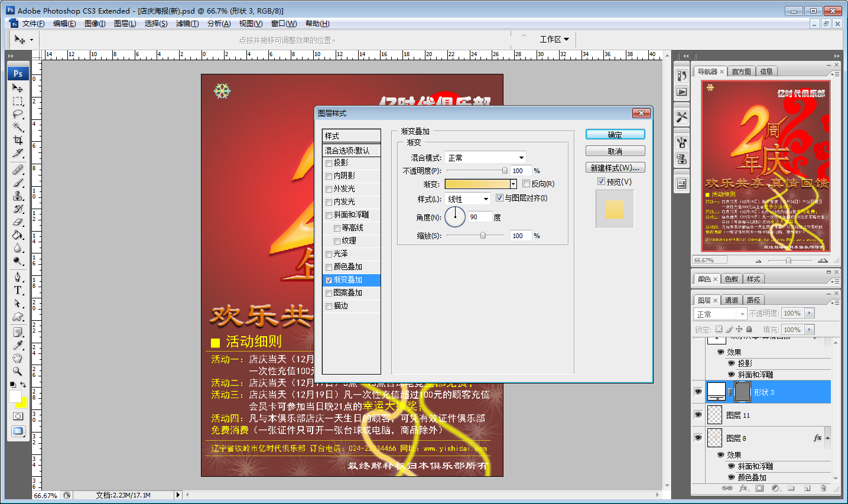Click the 取消 cancel button
The width and height of the screenshot is (848, 504).
615,151
